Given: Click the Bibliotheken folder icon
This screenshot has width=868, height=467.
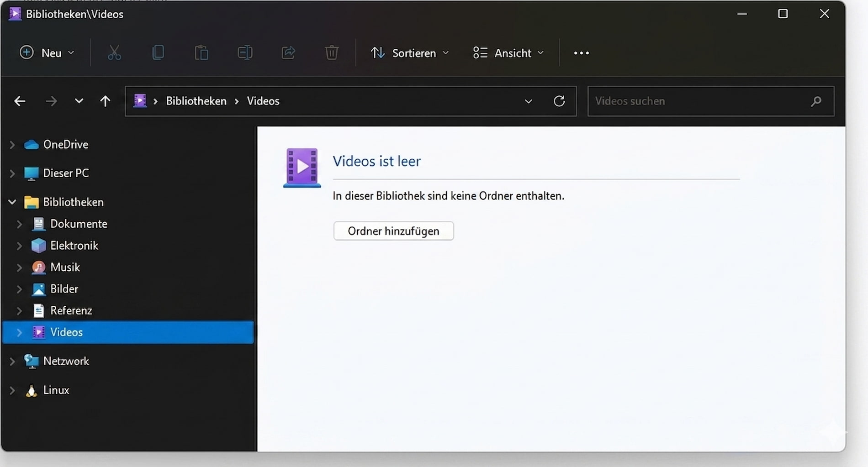Looking at the screenshot, I should tap(31, 202).
